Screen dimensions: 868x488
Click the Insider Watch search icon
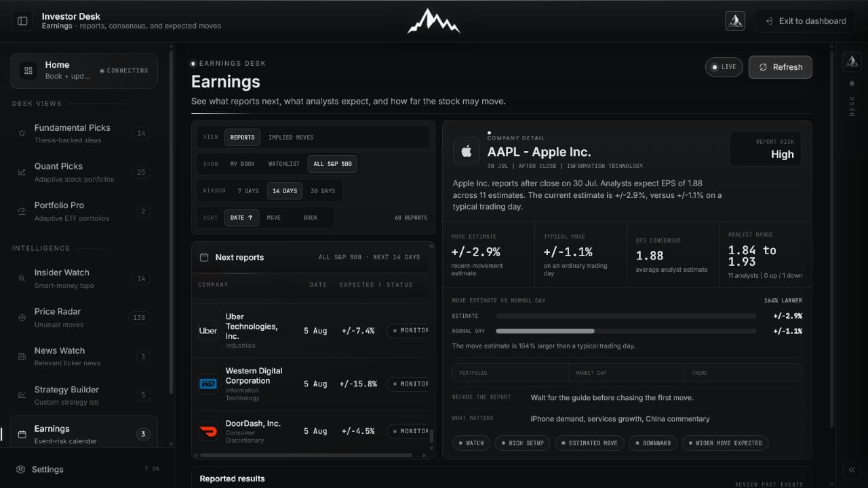point(22,279)
